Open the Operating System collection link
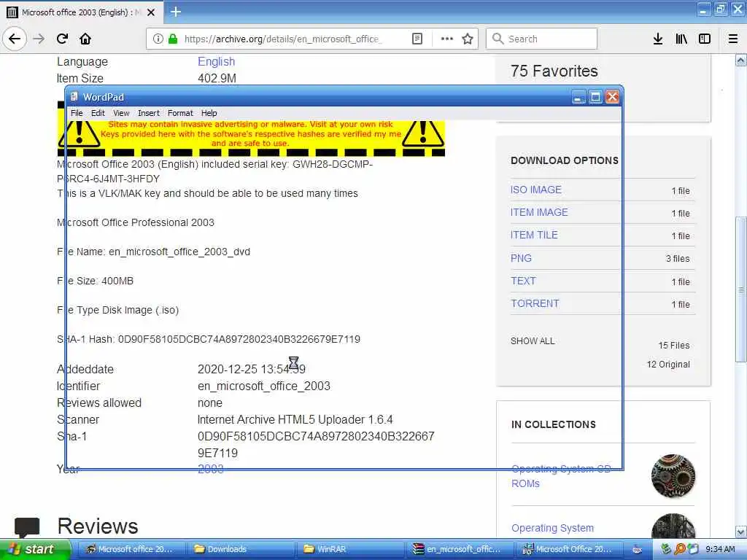 point(553,528)
